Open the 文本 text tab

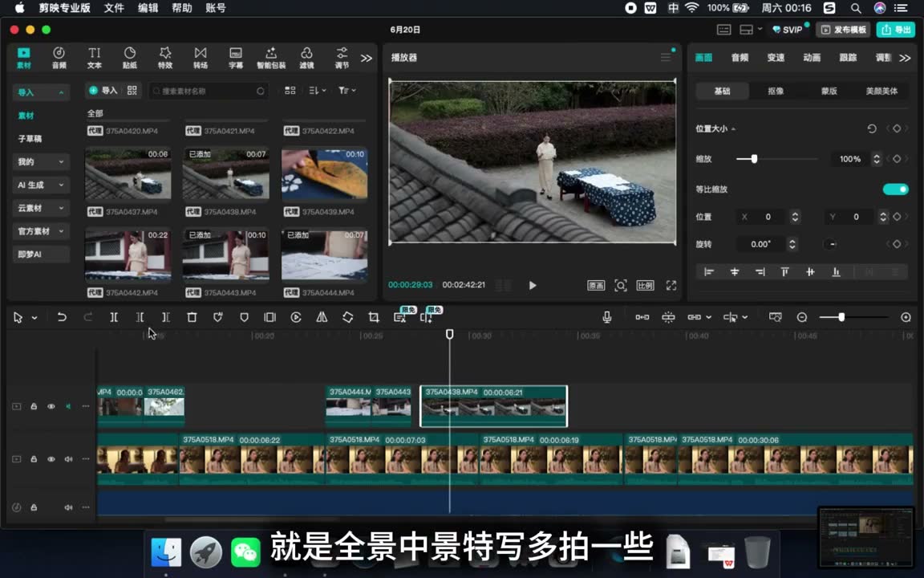[x=95, y=58]
